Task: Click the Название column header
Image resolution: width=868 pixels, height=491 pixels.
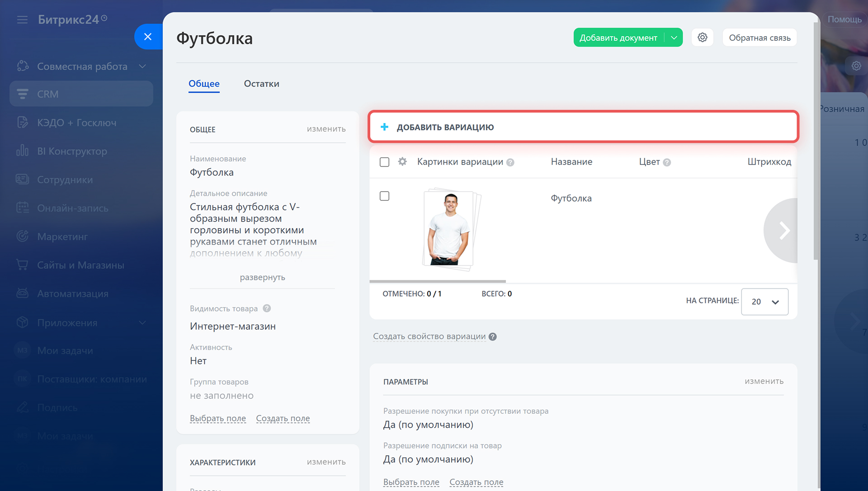Action: point(571,162)
